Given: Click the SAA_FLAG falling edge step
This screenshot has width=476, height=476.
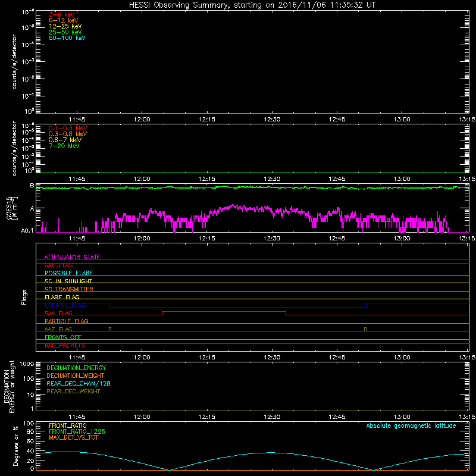Looking at the screenshot, I should click(x=286, y=314).
